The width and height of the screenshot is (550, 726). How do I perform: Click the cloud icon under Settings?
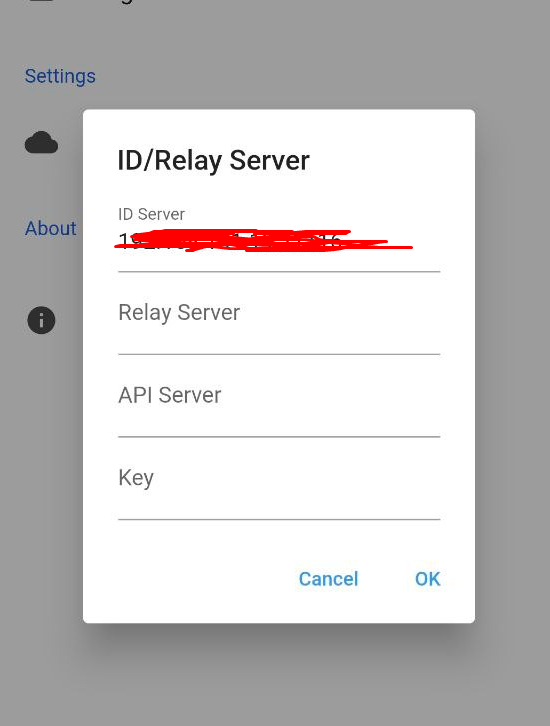click(x=41, y=142)
